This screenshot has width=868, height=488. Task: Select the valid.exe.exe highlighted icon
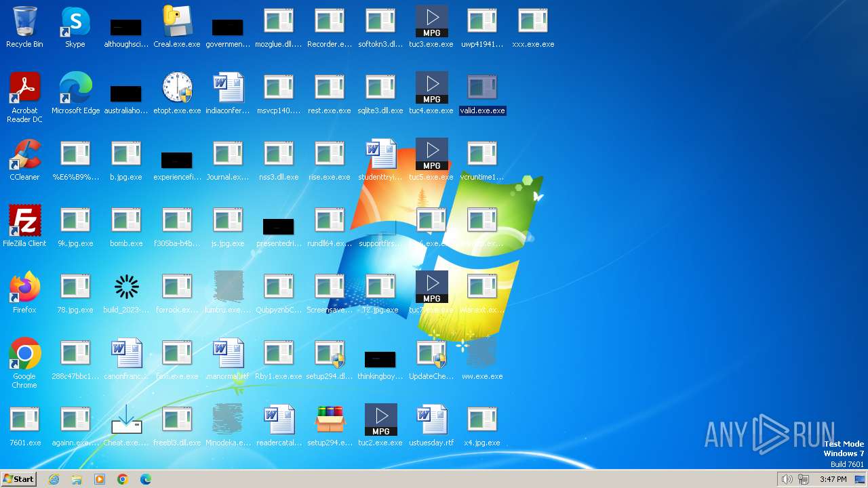click(482, 87)
